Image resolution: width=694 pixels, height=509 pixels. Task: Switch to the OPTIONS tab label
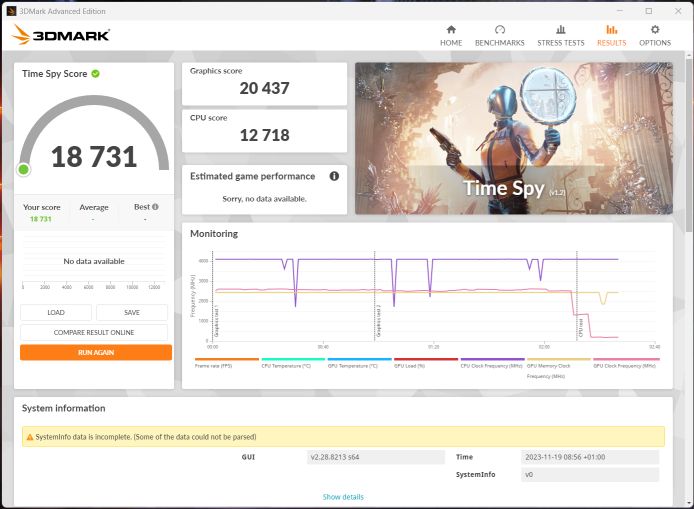pos(655,43)
